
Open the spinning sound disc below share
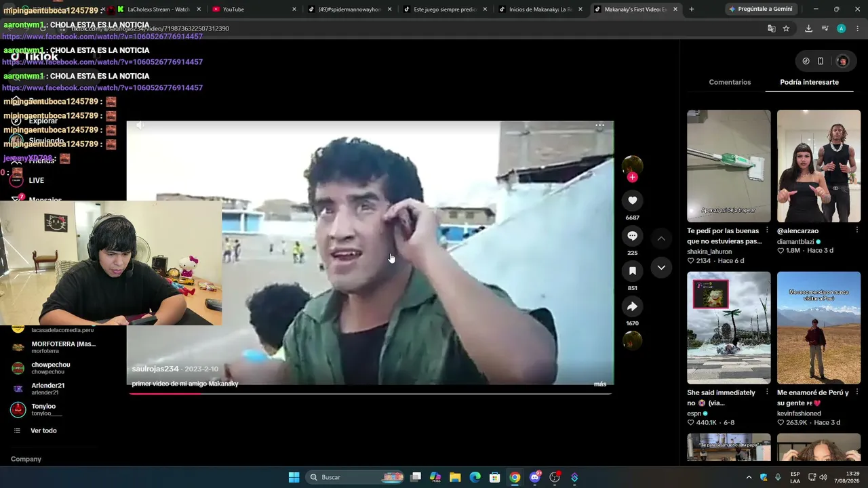coord(632,341)
